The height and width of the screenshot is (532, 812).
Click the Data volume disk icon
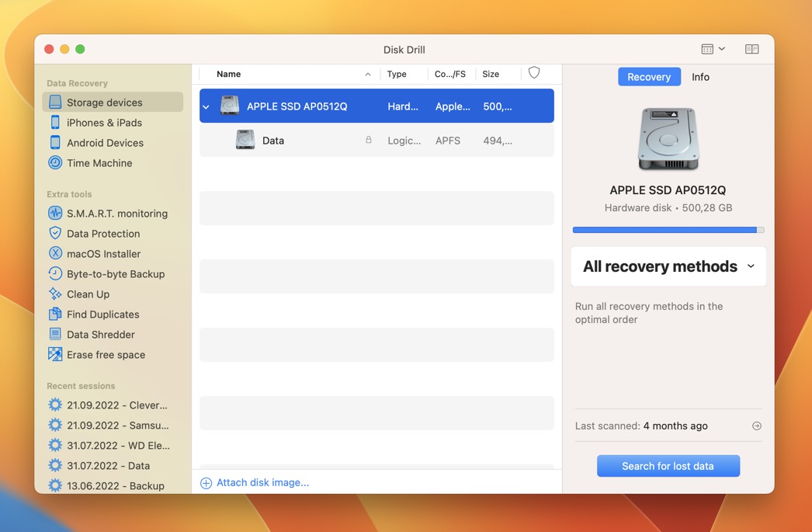[245, 140]
